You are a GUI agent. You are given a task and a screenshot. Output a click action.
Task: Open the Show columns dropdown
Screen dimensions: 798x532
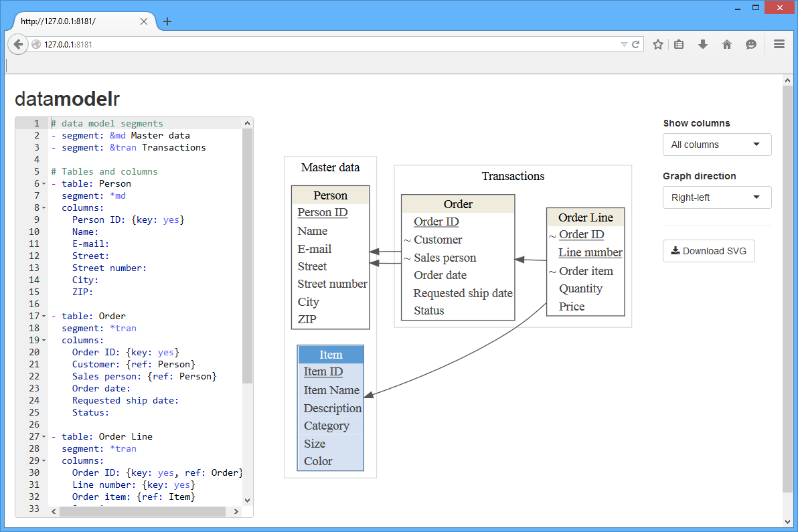717,145
